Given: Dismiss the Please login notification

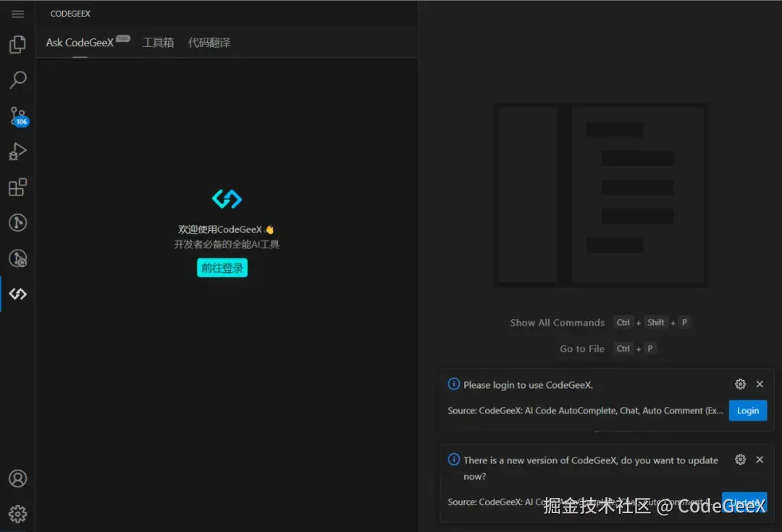Looking at the screenshot, I should click(x=760, y=384).
